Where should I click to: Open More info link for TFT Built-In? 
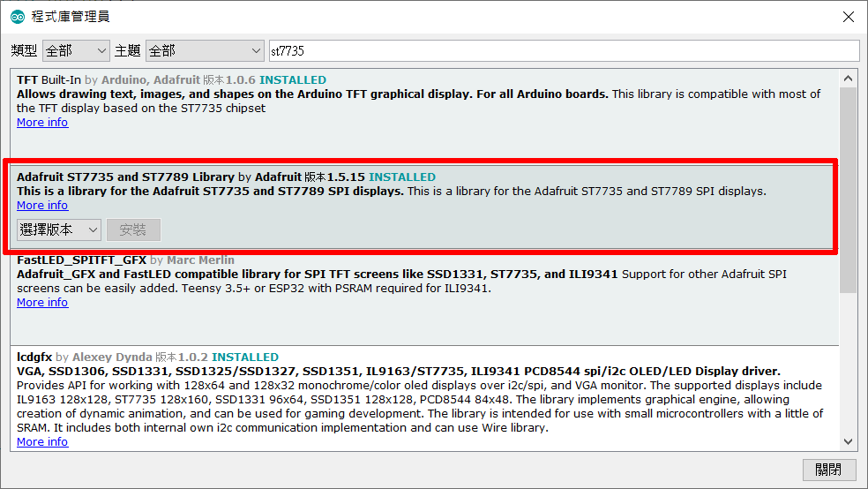click(42, 123)
